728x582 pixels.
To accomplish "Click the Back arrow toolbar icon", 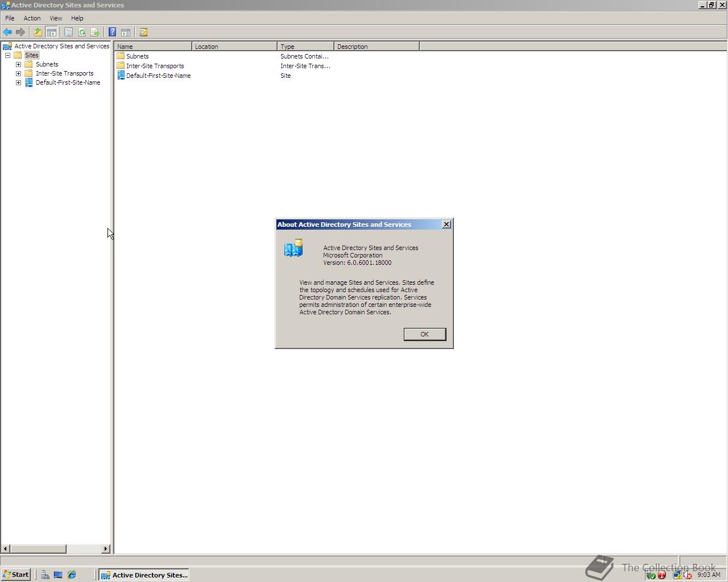I will tap(7, 32).
